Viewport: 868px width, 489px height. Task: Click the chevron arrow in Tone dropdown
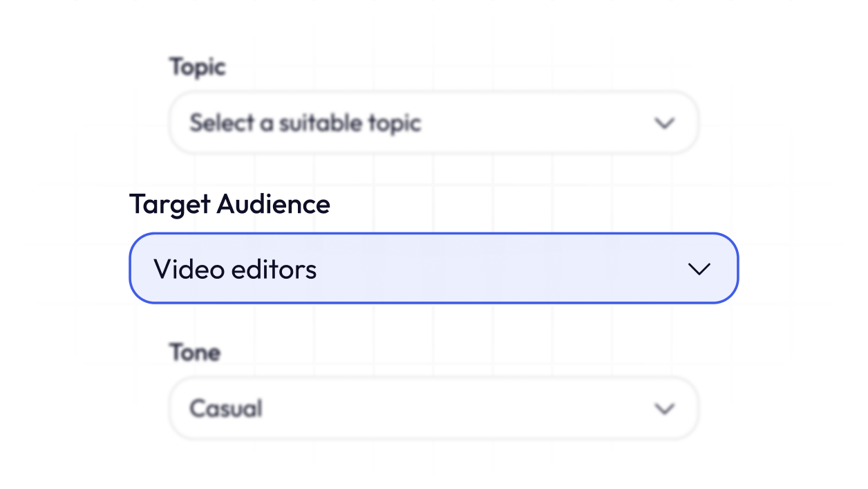(x=664, y=409)
